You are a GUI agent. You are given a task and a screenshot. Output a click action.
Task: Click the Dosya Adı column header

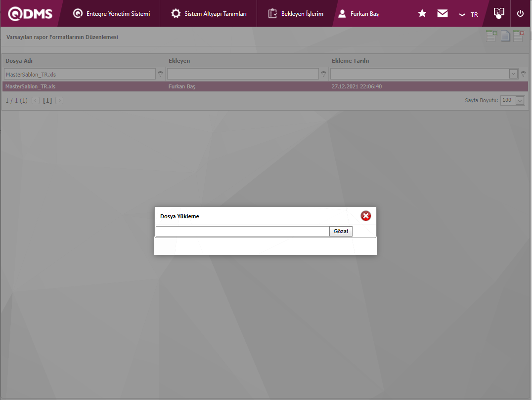[19, 61]
